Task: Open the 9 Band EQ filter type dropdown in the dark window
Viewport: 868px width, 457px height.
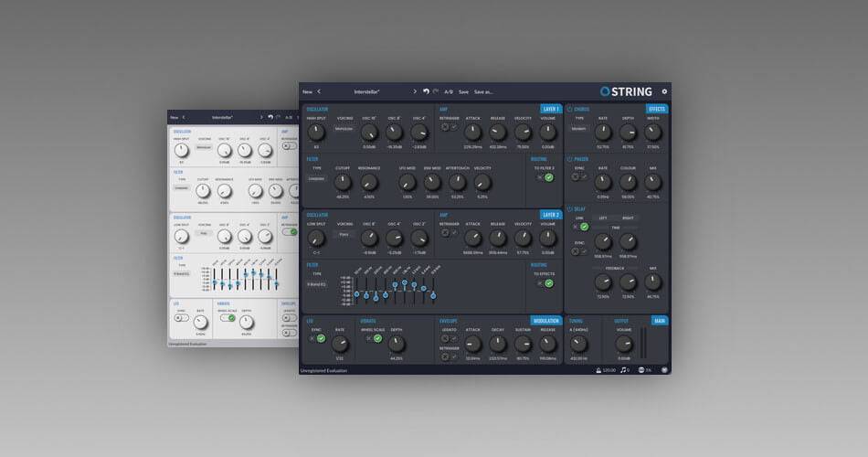Action: [317, 284]
